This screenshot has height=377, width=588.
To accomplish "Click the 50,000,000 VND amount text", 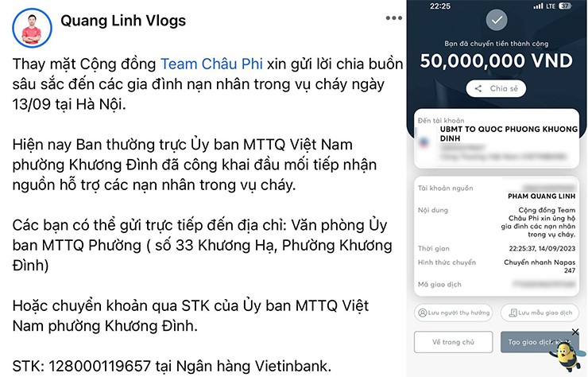I will (496, 60).
